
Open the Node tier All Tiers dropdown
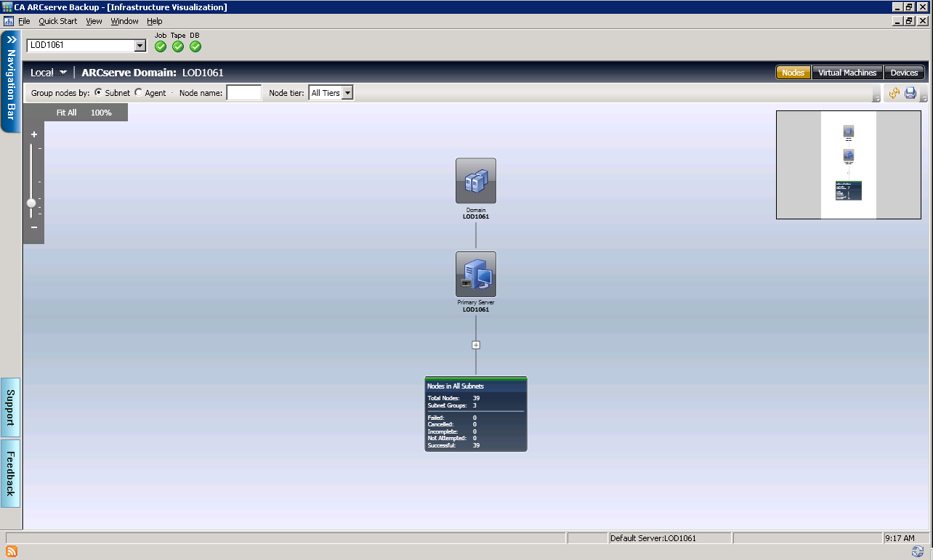347,92
